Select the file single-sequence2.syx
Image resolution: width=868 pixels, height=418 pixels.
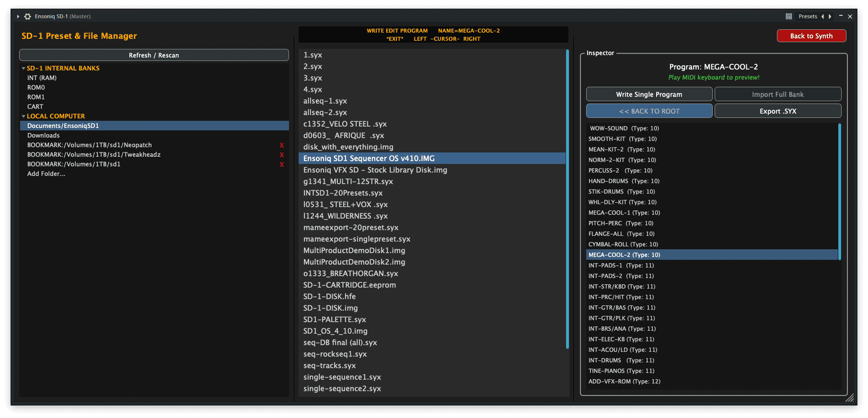tap(432, 389)
